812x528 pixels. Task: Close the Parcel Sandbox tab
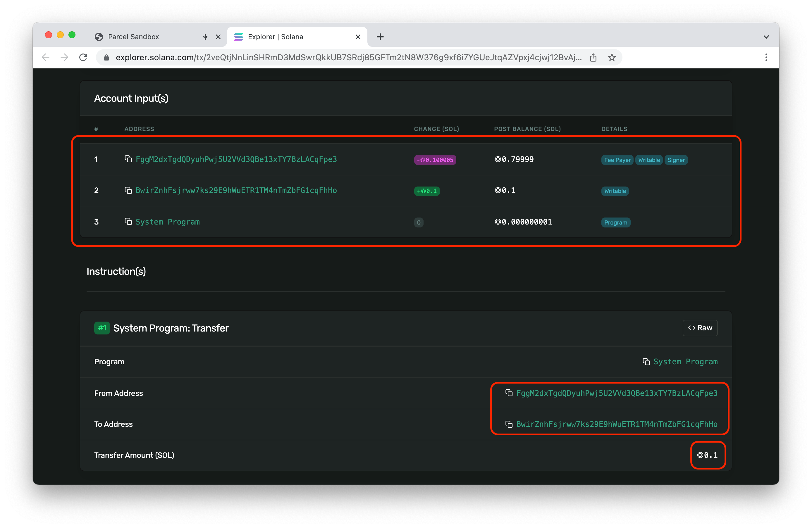pos(218,37)
